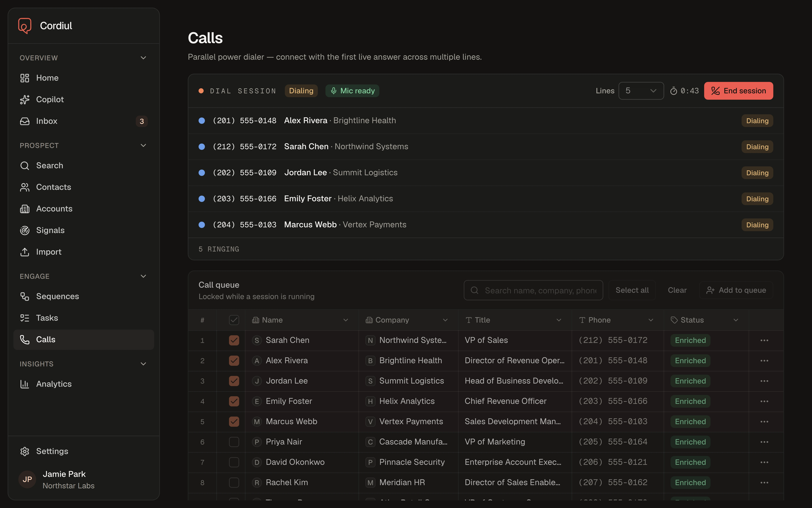The width and height of the screenshot is (812, 508).
Task: Select the Jordan Lee dialing line row
Action: [x=486, y=173]
